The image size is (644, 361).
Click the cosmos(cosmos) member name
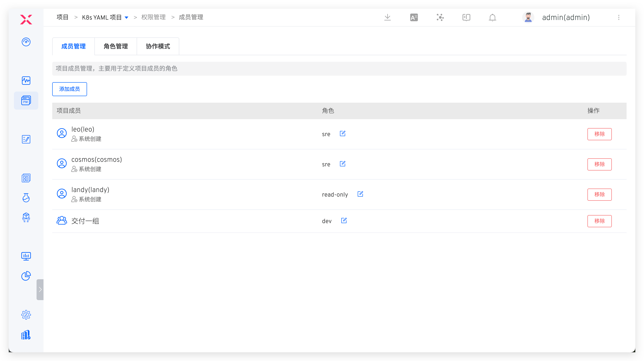(x=97, y=159)
